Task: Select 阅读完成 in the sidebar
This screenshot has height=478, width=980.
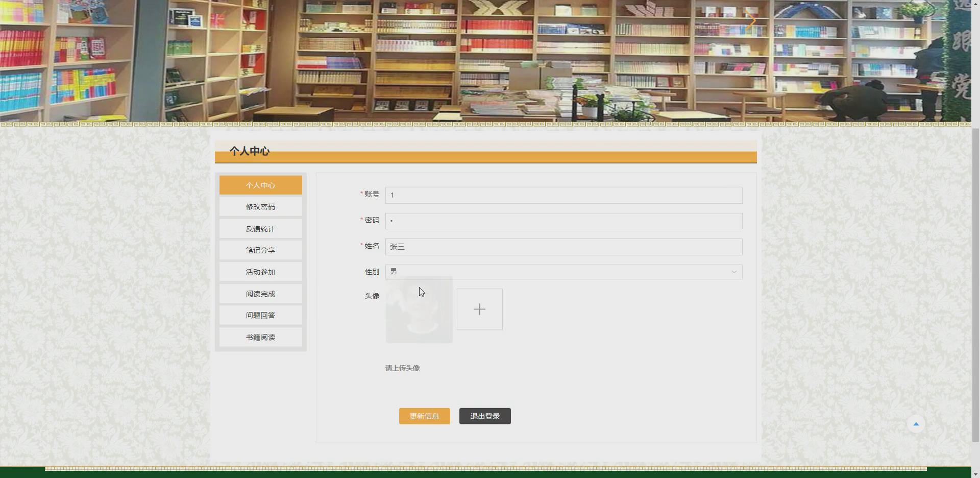Action: (x=260, y=293)
